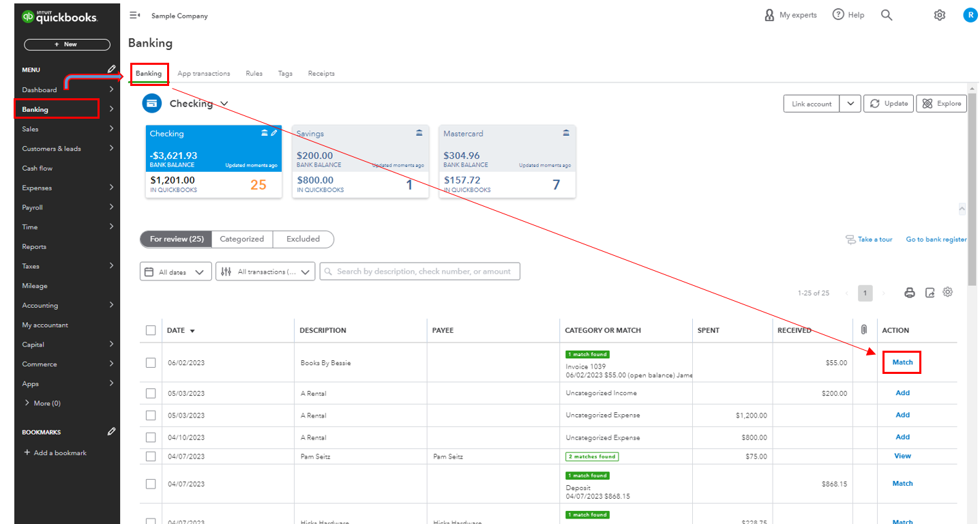Switch to the Receipts tab
Image resolution: width=980 pixels, height=524 pixels.
pos(321,73)
